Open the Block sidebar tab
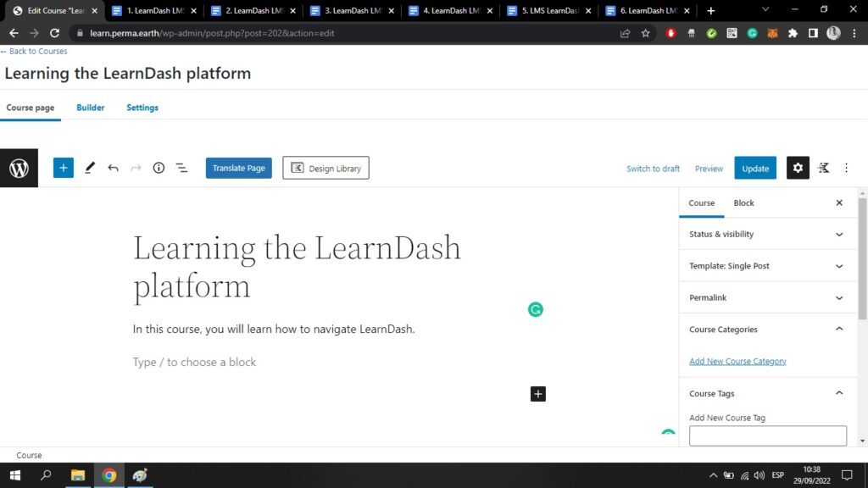The image size is (868, 488). 743,203
